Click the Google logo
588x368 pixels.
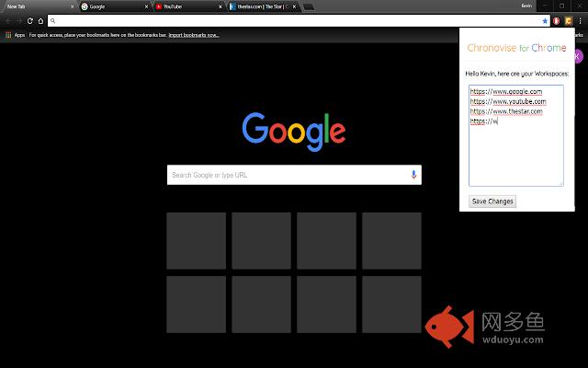pos(294,132)
